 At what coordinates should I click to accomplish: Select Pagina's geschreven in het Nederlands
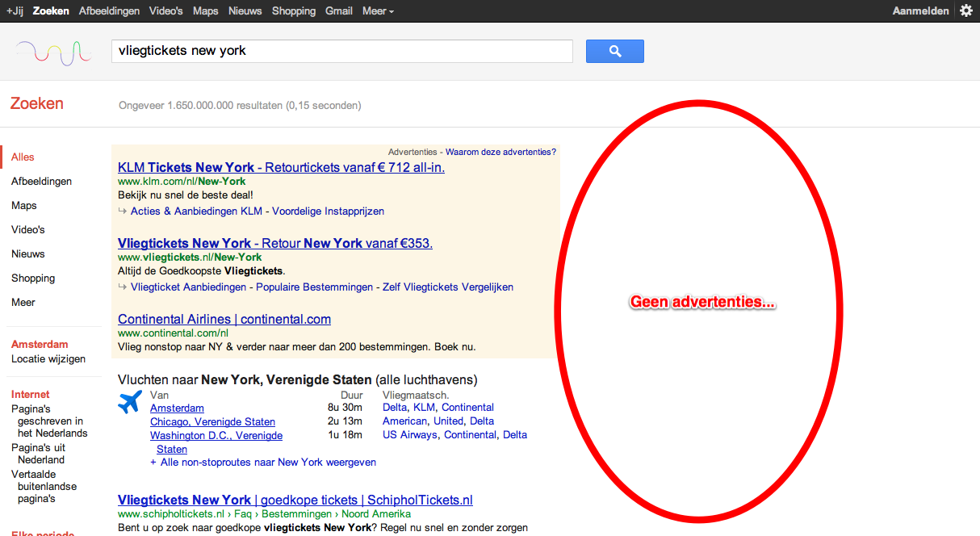point(49,421)
